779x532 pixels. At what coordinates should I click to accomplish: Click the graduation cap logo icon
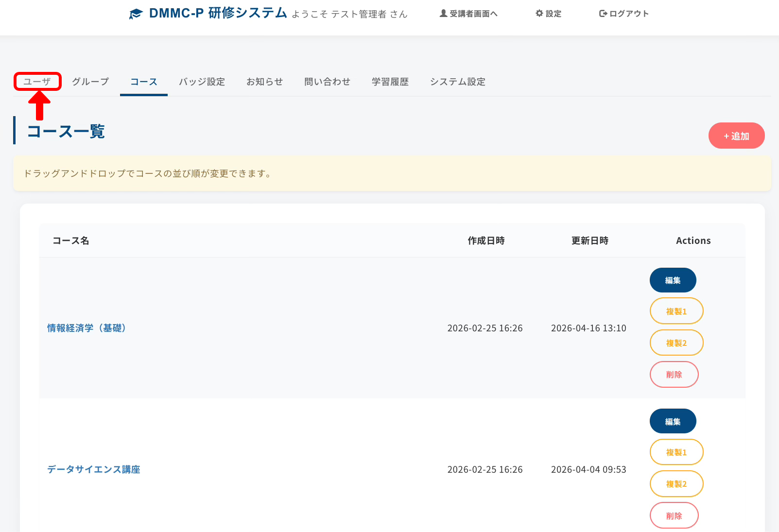click(x=136, y=14)
